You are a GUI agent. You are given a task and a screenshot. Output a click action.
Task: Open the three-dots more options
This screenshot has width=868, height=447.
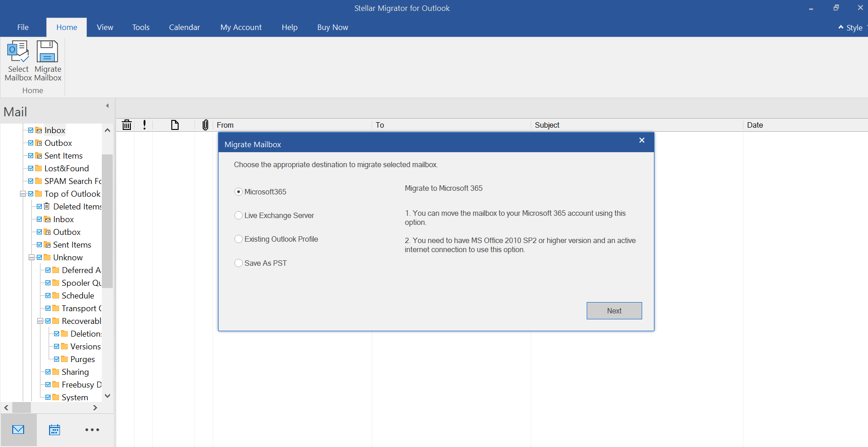coord(92,430)
